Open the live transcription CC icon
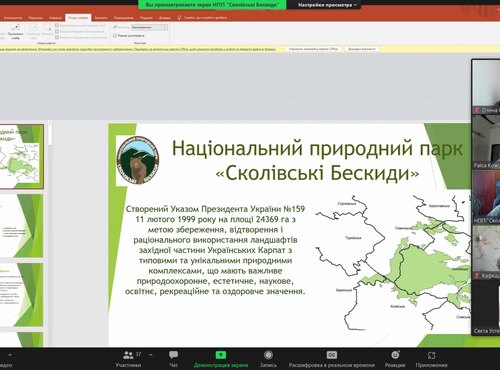Image resolution: width=500 pixels, height=370 pixels. [x=332, y=355]
